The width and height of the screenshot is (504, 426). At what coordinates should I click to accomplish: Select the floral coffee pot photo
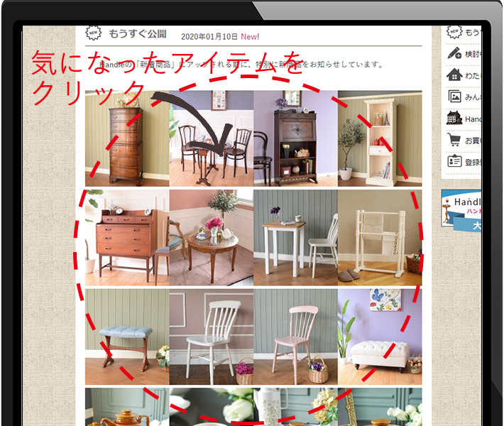click(295, 407)
